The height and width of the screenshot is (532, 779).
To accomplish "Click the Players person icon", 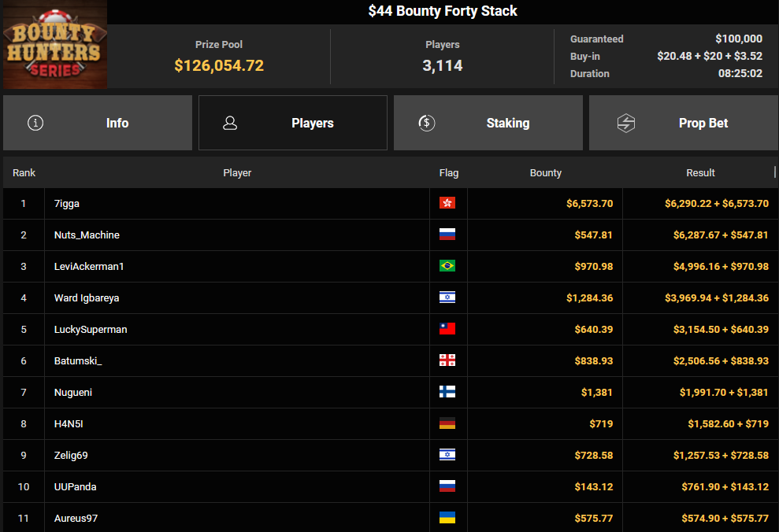I will tap(230, 123).
